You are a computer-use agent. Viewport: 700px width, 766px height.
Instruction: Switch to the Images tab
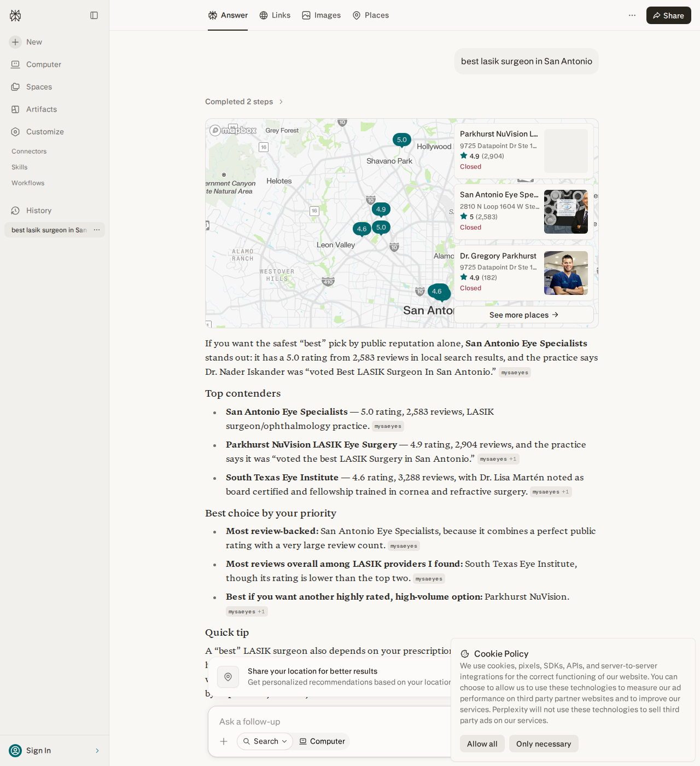[321, 15]
